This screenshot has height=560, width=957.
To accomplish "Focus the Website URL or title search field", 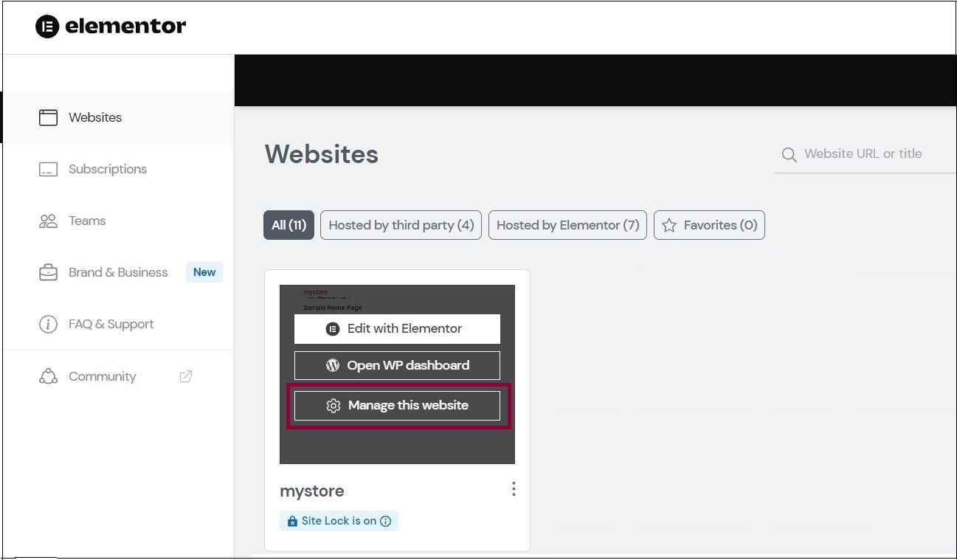I will [x=865, y=153].
